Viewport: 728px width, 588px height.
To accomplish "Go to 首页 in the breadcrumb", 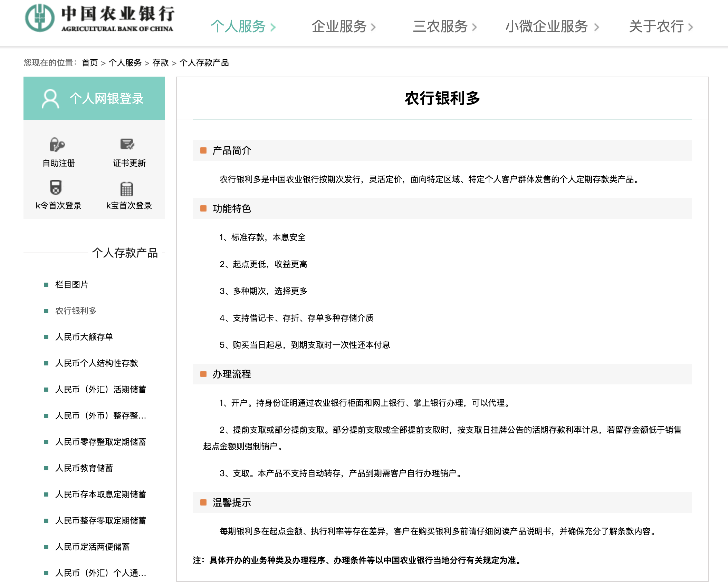I will 90,63.
